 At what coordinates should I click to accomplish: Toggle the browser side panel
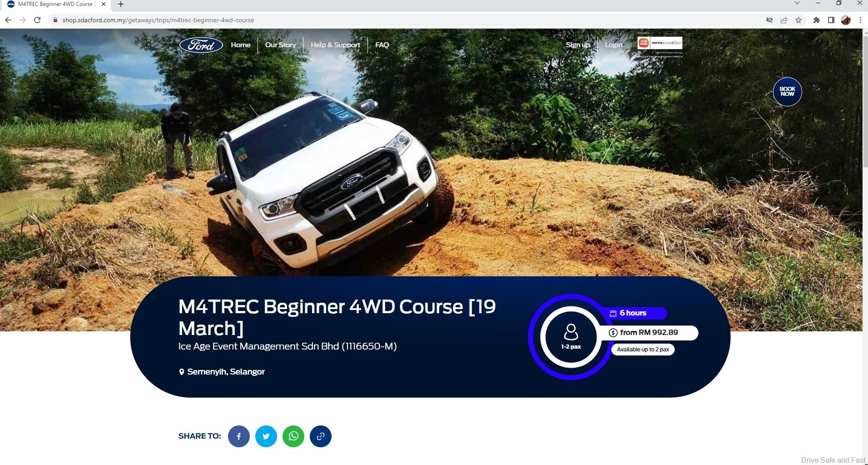tap(831, 20)
